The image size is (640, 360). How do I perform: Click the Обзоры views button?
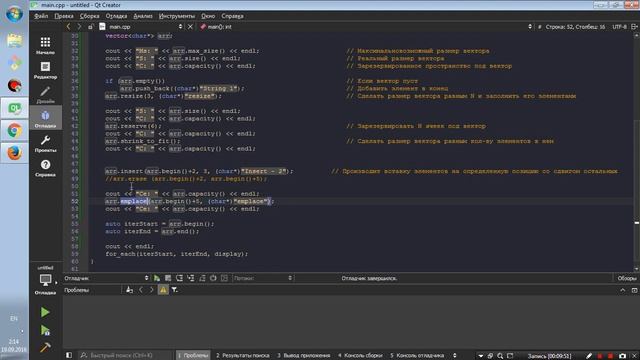(x=627, y=278)
